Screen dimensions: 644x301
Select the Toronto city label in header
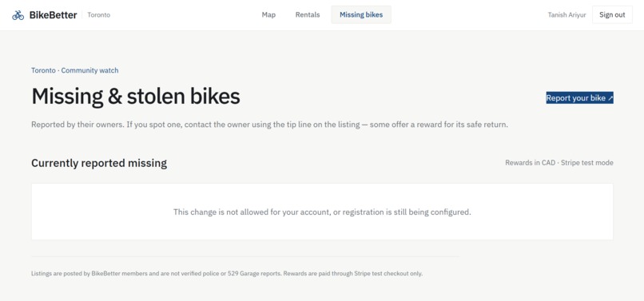pyautogui.click(x=98, y=15)
